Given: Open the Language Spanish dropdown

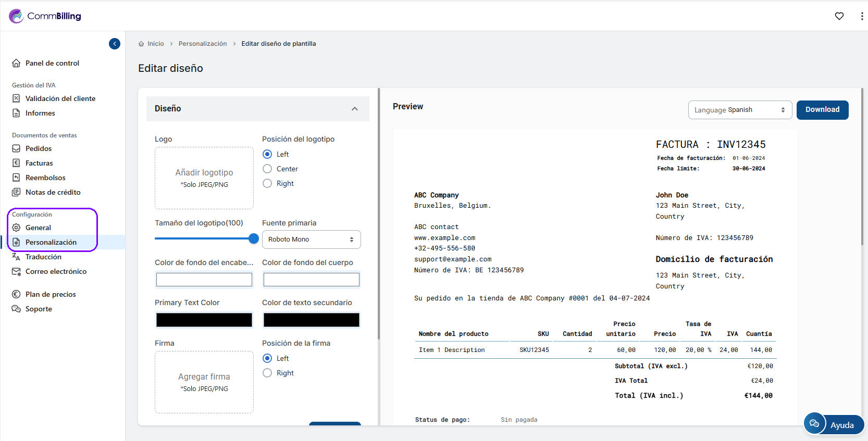Looking at the screenshot, I should tap(739, 110).
